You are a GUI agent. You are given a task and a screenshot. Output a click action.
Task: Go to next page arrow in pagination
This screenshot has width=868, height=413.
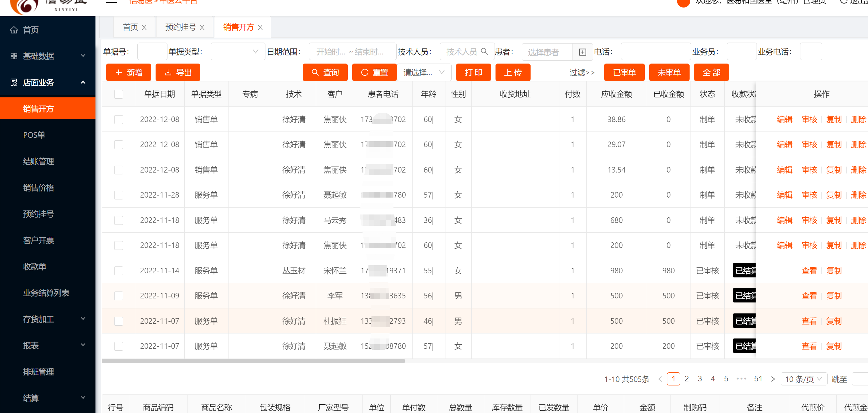773,379
